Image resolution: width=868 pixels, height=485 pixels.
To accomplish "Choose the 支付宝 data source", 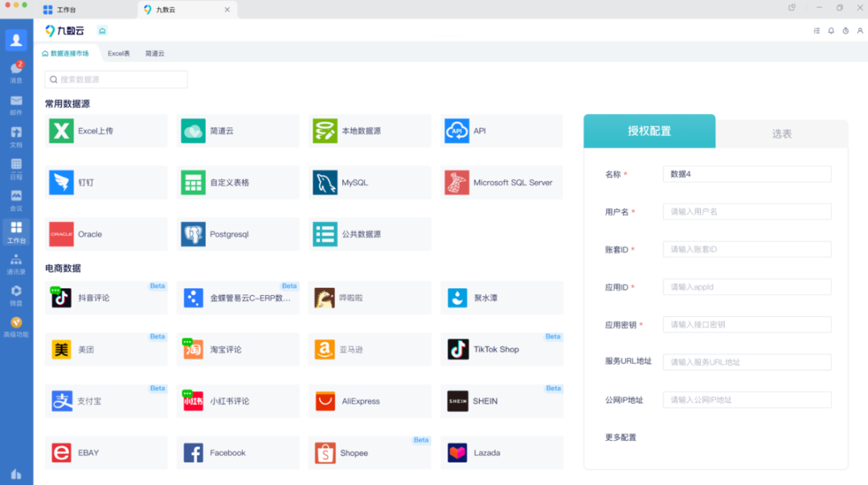I will pos(106,401).
